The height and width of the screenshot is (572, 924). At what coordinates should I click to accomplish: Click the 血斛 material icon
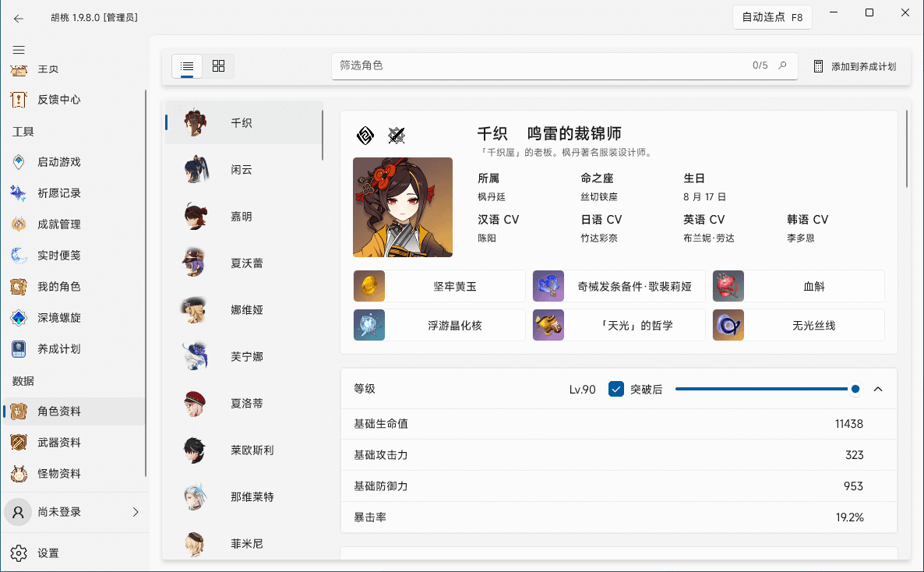728,286
